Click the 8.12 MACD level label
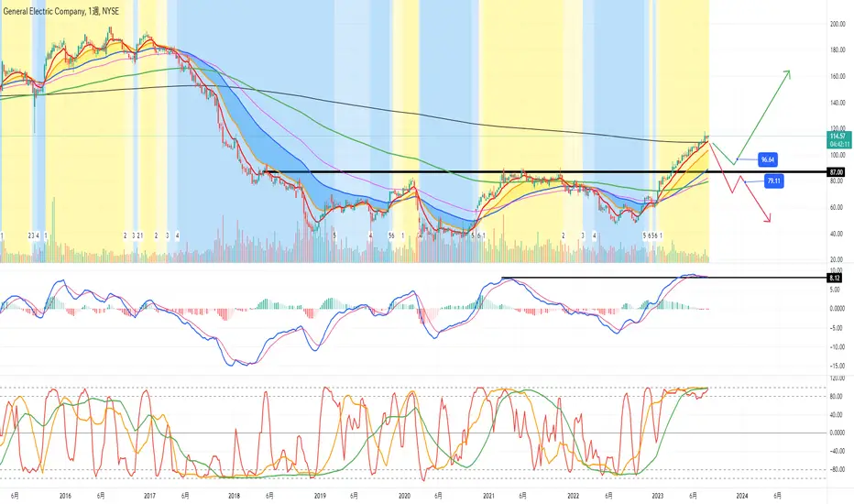 tap(835, 278)
